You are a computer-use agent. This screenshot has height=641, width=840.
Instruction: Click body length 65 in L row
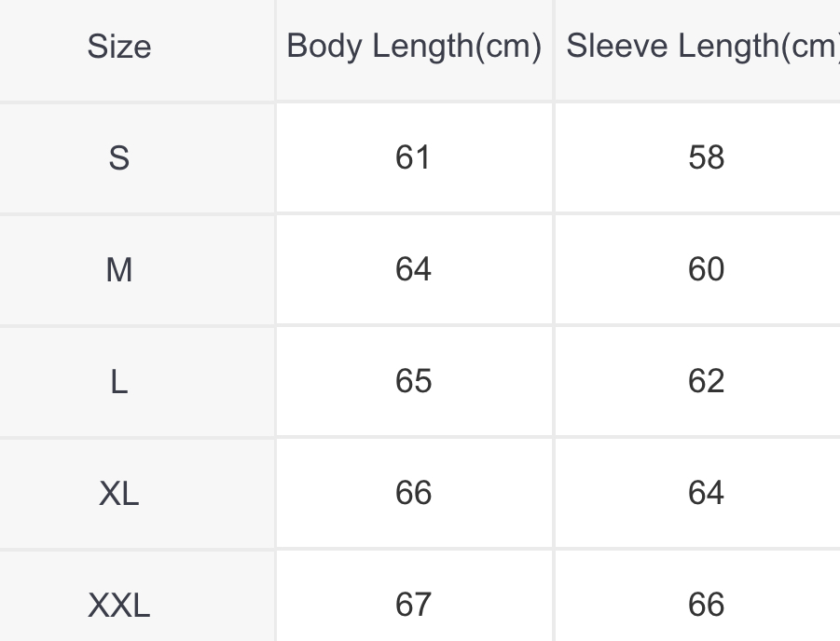click(x=413, y=381)
